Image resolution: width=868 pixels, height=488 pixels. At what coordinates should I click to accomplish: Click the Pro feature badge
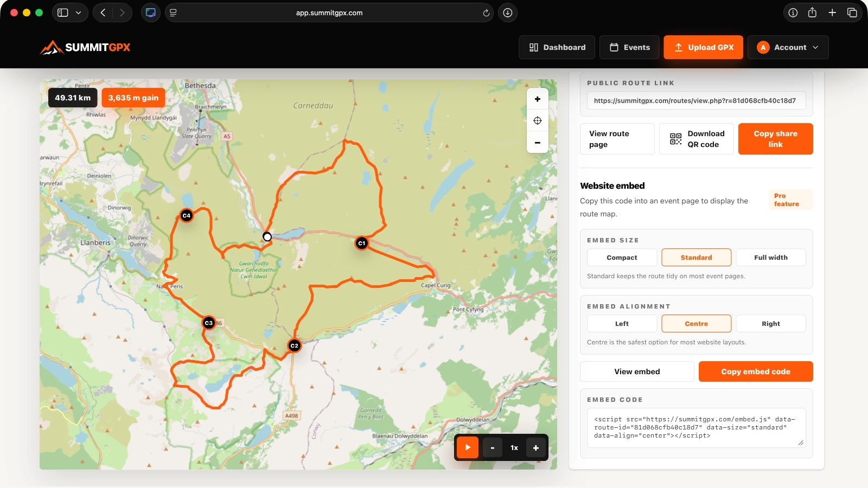pyautogui.click(x=791, y=200)
